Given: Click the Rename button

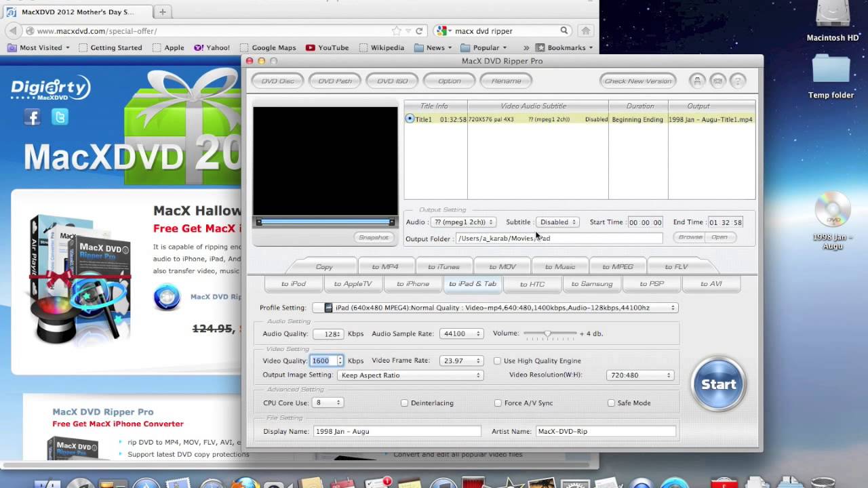Looking at the screenshot, I should click(506, 81).
